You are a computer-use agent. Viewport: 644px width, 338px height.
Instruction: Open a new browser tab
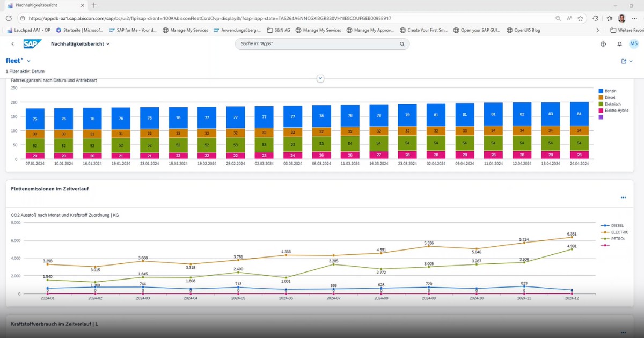[94, 5]
